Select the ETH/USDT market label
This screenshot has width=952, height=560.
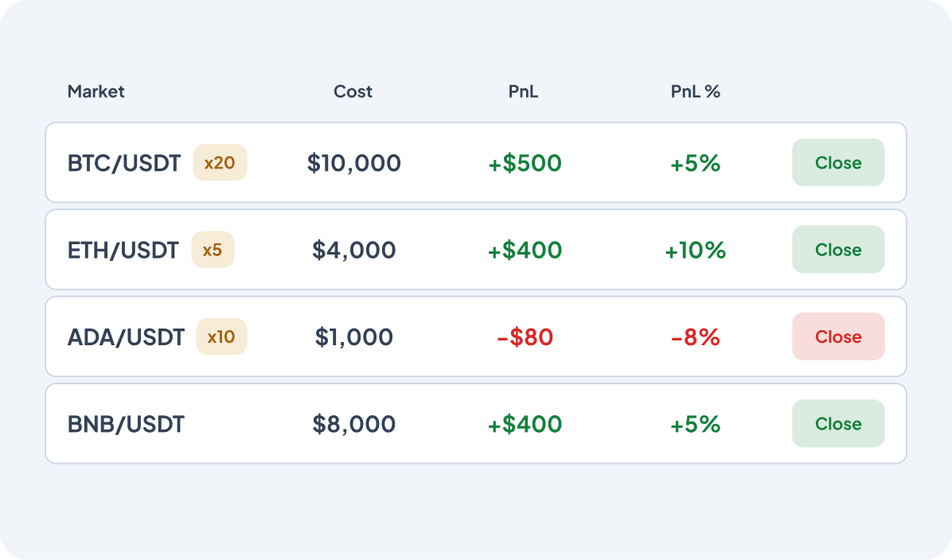123,249
